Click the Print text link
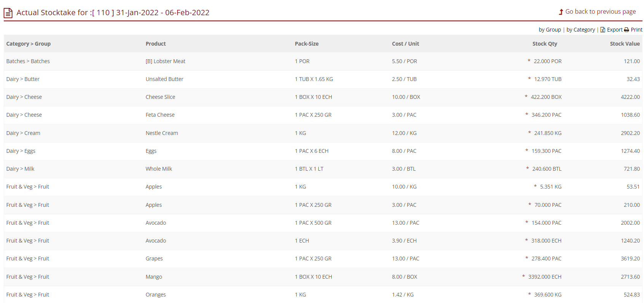The height and width of the screenshot is (303, 644). pyautogui.click(x=636, y=30)
